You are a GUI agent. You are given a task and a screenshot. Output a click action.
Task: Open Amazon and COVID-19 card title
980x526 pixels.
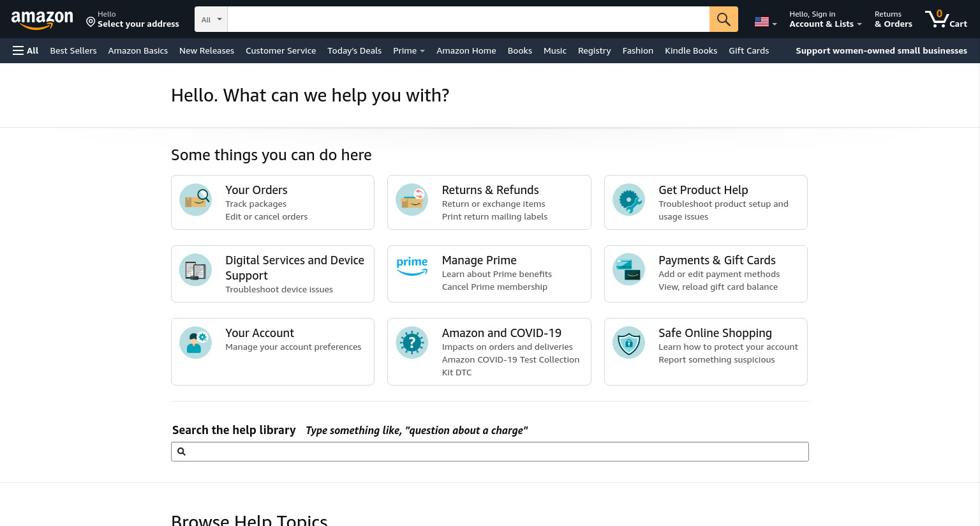tap(501, 333)
